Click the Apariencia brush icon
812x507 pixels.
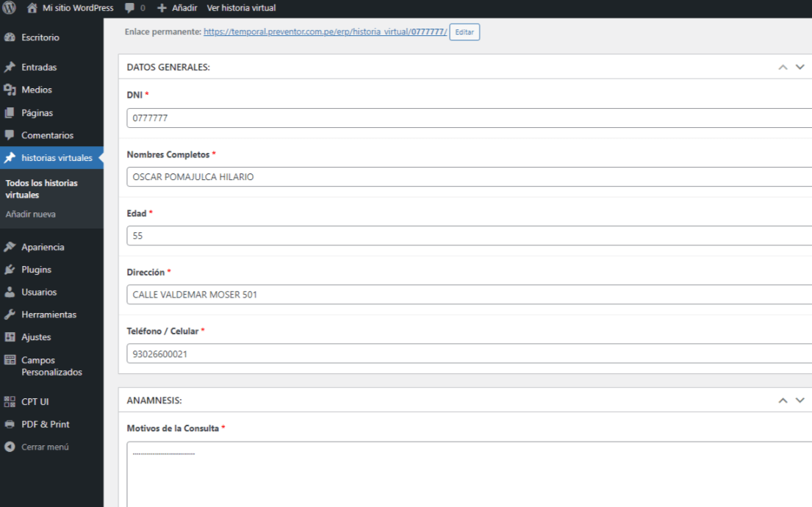pyautogui.click(x=10, y=247)
